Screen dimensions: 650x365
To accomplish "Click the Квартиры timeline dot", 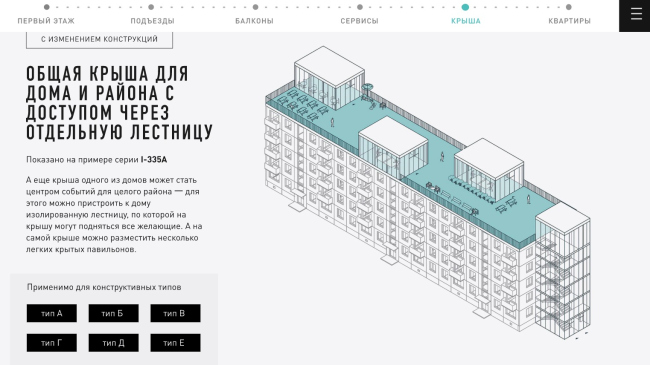I will click(569, 7).
